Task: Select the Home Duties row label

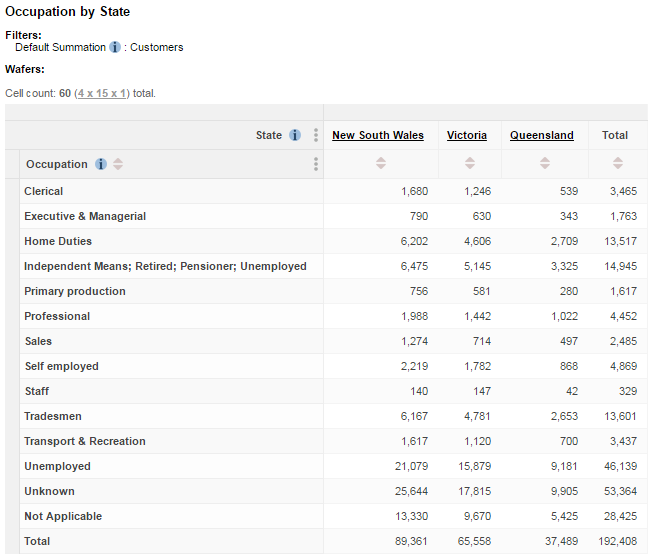Action: [58, 241]
